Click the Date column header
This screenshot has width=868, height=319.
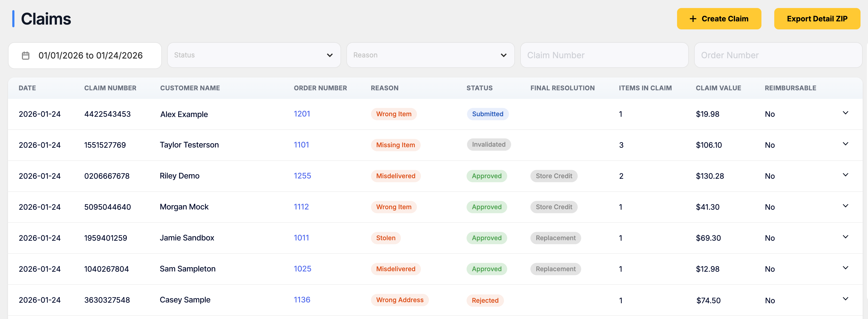pos(27,88)
